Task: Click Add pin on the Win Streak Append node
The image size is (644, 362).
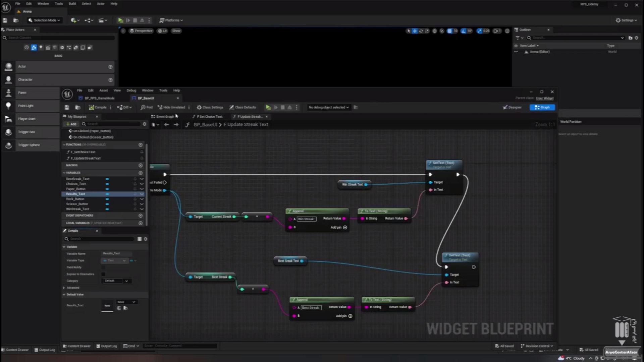Action: coord(339,228)
